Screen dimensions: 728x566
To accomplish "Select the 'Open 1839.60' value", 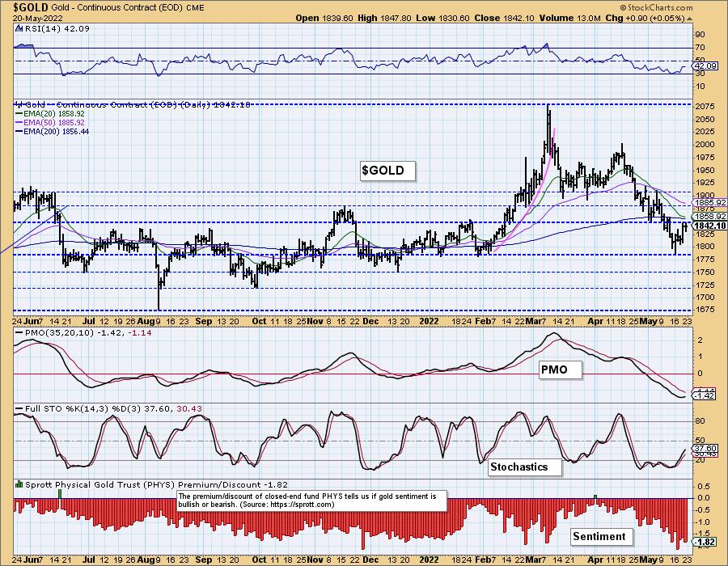I will tap(324, 18).
